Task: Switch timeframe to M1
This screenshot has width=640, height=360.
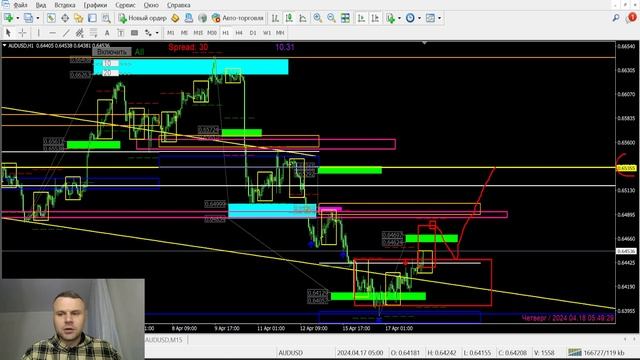Action: [171, 33]
